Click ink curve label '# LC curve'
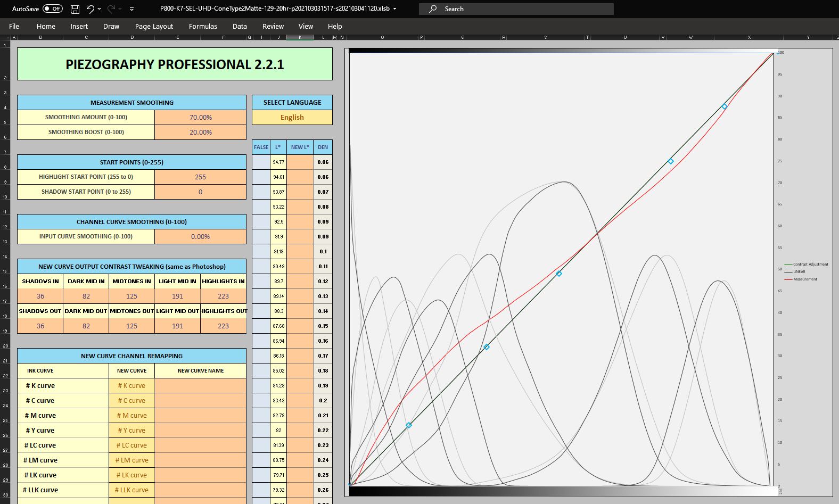The height and width of the screenshot is (504, 839). point(40,445)
